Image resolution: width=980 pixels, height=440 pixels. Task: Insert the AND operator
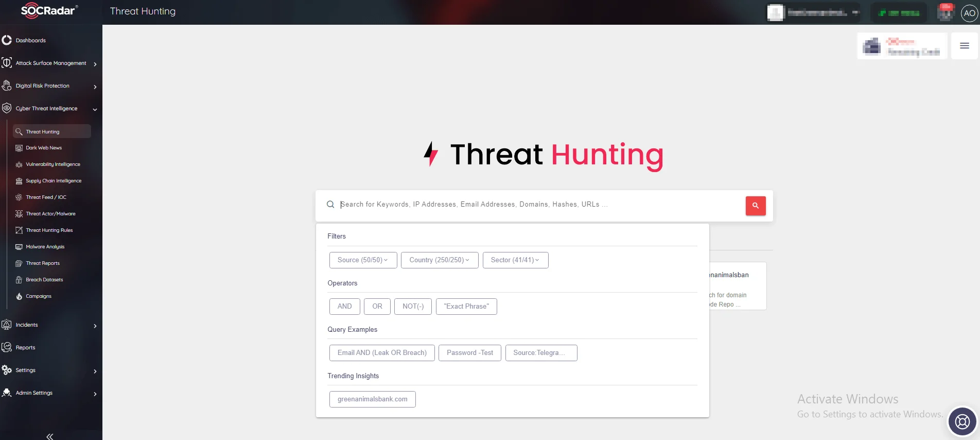pyautogui.click(x=345, y=307)
